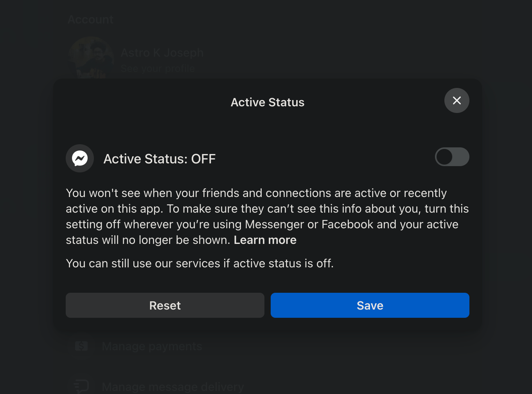
Task: Click the Manage payments menu entry
Action: point(152,346)
